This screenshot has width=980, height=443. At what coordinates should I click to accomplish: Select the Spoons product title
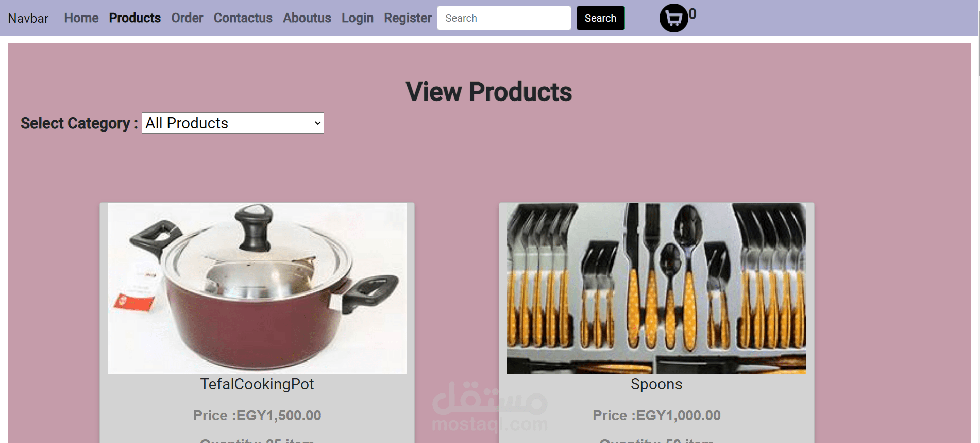point(656,384)
